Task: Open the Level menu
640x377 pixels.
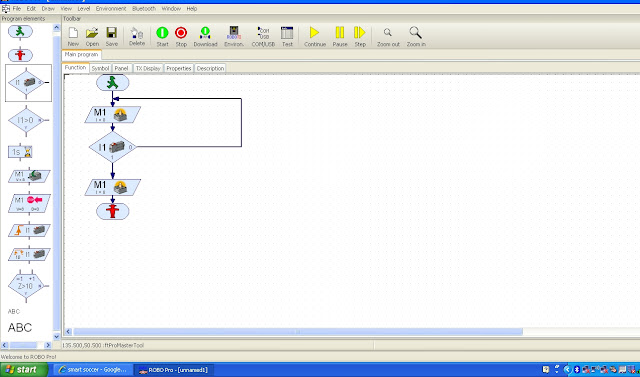Action: pos(84,9)
